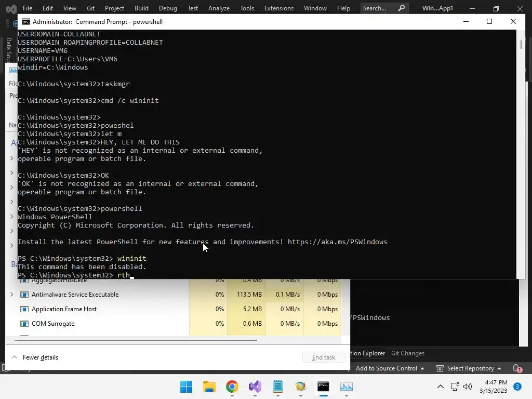Open the Extensions menu
The width and height of the screenshot is (532, 399).
click(x=279, y=8)
